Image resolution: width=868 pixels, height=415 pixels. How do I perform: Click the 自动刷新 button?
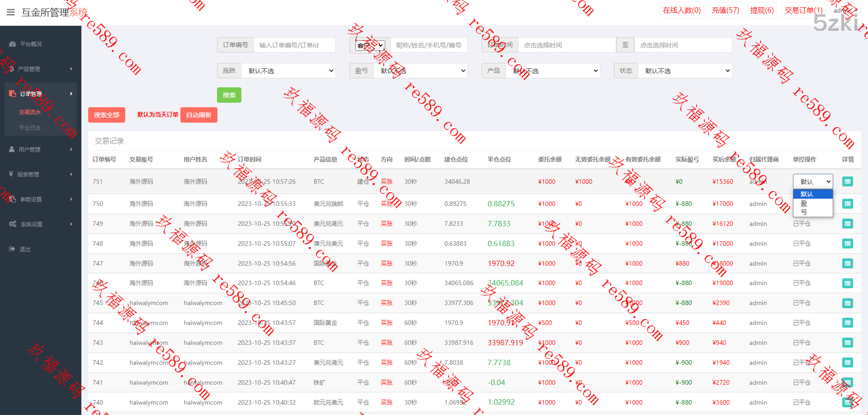pyautogui.click(x=198, y=115)
